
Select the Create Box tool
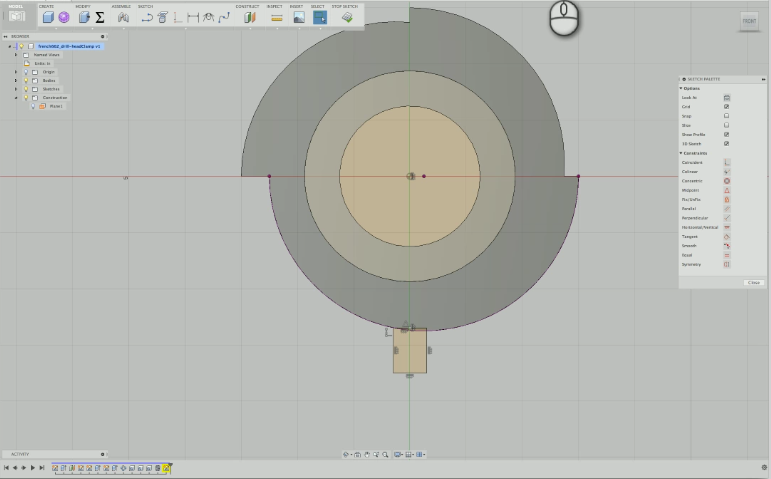click(48, 18)
